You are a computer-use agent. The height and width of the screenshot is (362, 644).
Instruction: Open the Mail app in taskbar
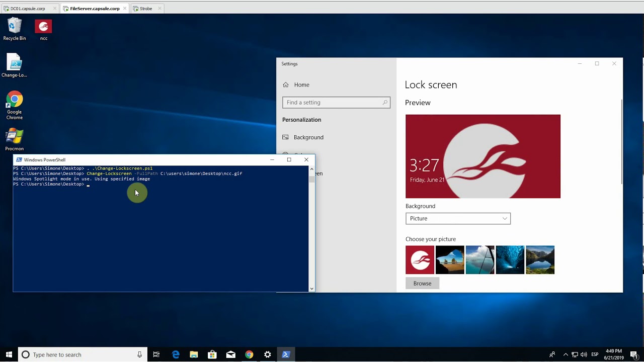point(231,354)
